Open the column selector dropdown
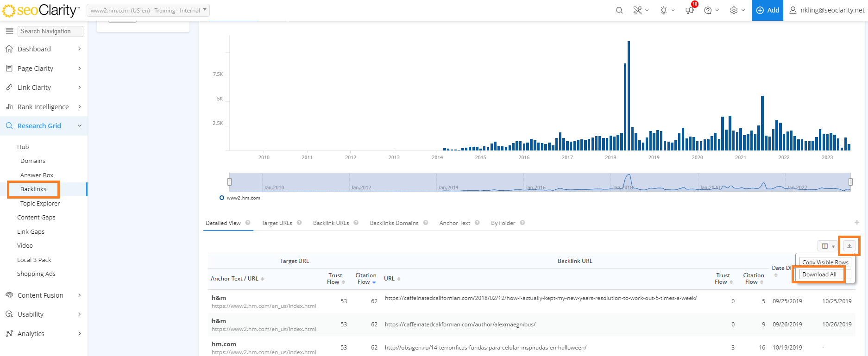 pos(827,246)
